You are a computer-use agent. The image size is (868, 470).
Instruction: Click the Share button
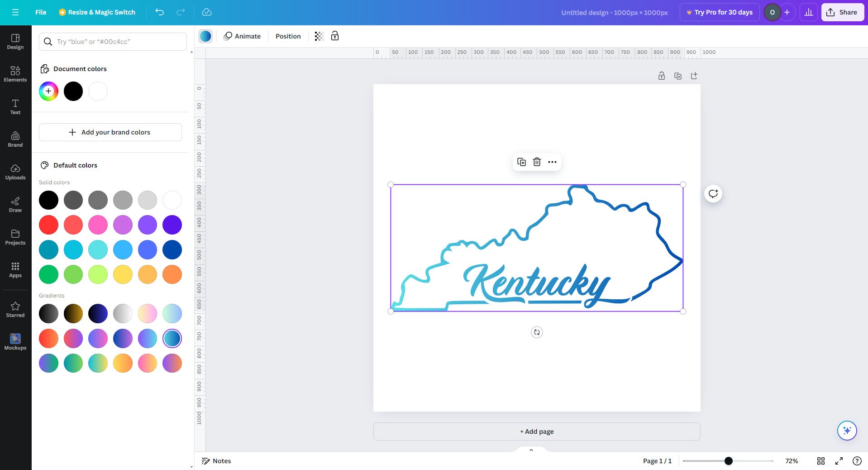coord(842,12)
